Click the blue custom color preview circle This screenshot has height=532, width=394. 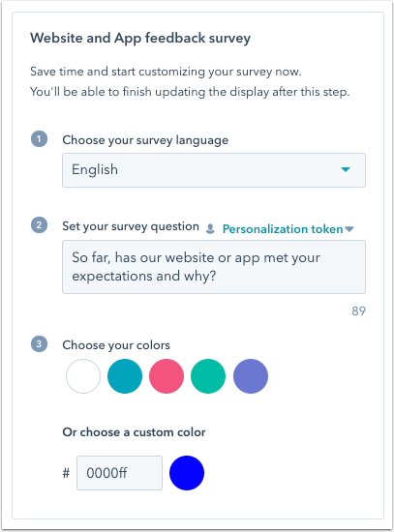tap(187, 473)
